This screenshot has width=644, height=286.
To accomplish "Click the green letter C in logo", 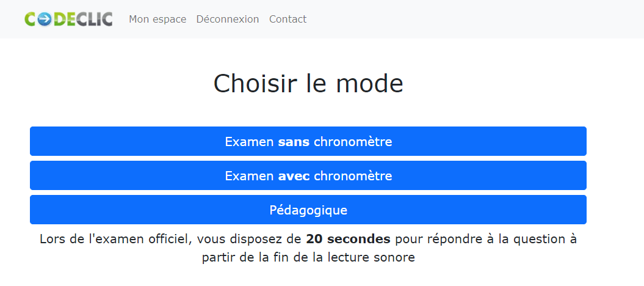I will 31,20.
